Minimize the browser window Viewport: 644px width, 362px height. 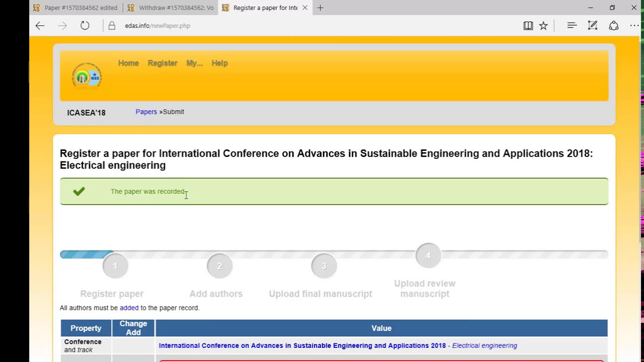click(x=591, y=8)
